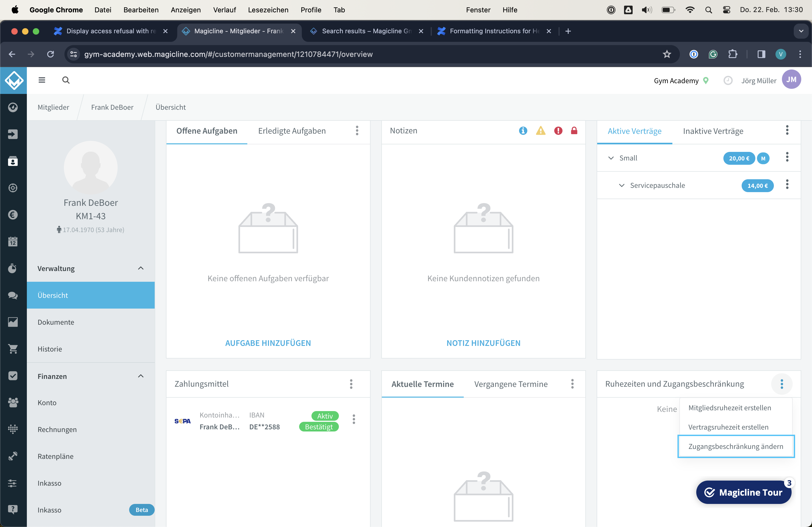This screenshot has height=527, width=812.
Task: Open options menu for SEPA payment method
Action: (x=353, y=419)
